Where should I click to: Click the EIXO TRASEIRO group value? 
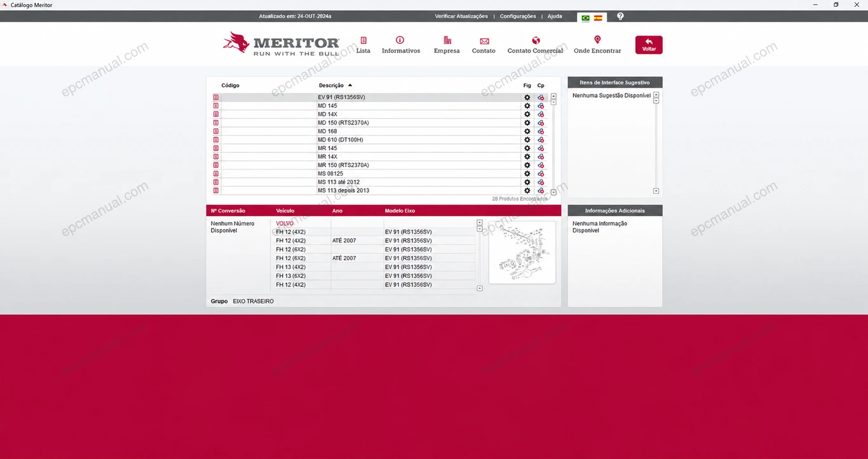(x=254, y=302)
